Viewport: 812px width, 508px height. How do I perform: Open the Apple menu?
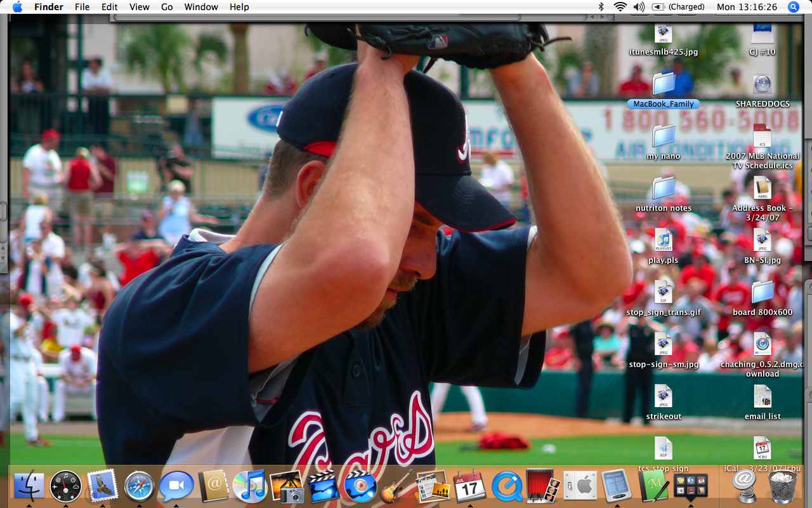click(17, 7)
